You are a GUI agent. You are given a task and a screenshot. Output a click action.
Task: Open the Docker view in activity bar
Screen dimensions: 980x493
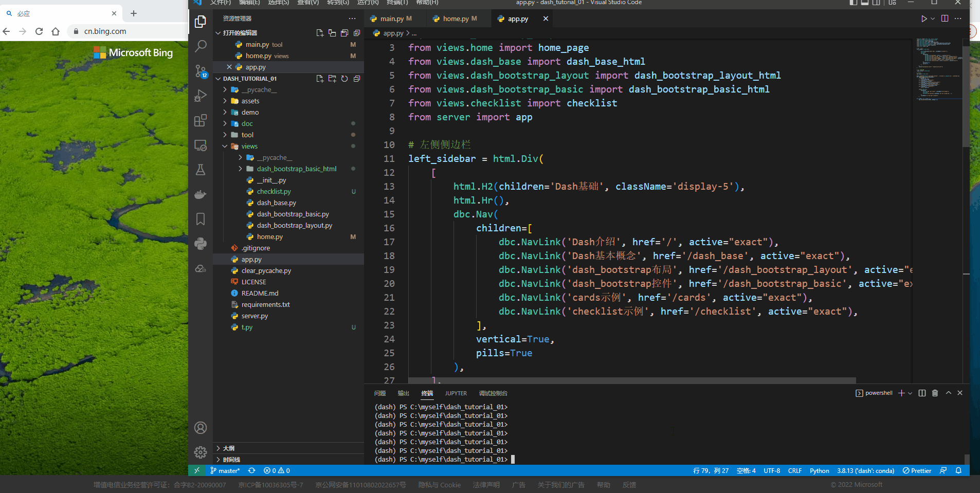tap(201, 194)
